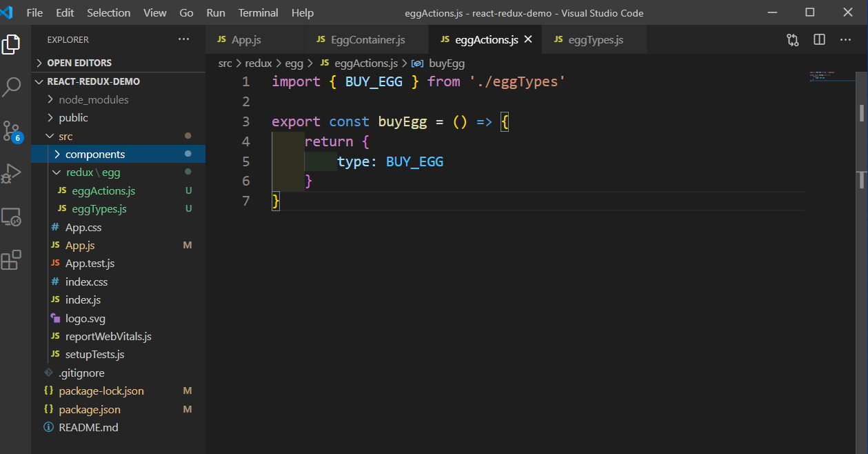Close the eggActions.js tab
This screenshot has width=868, height=454.
[528, 39]
